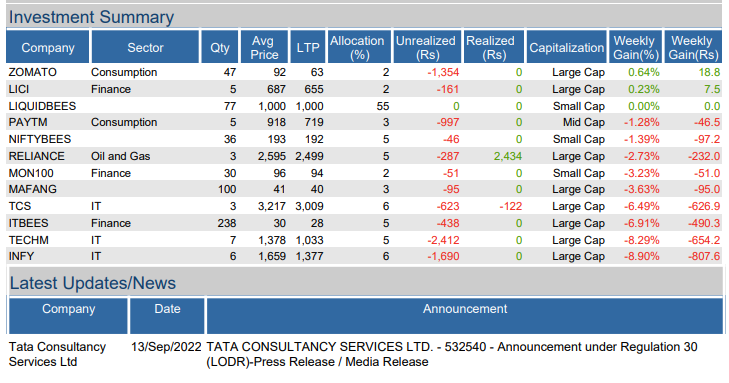Click RELIANCE realized value 2,434
Image resolution: width=729 pixels, height=383 pixels.
coord(508,156)
